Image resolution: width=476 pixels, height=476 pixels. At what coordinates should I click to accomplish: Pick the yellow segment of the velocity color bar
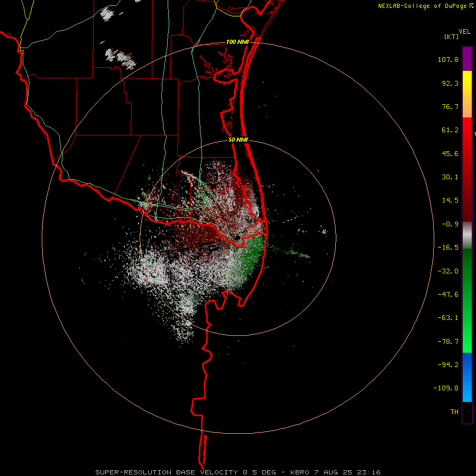tap(467, 84)
